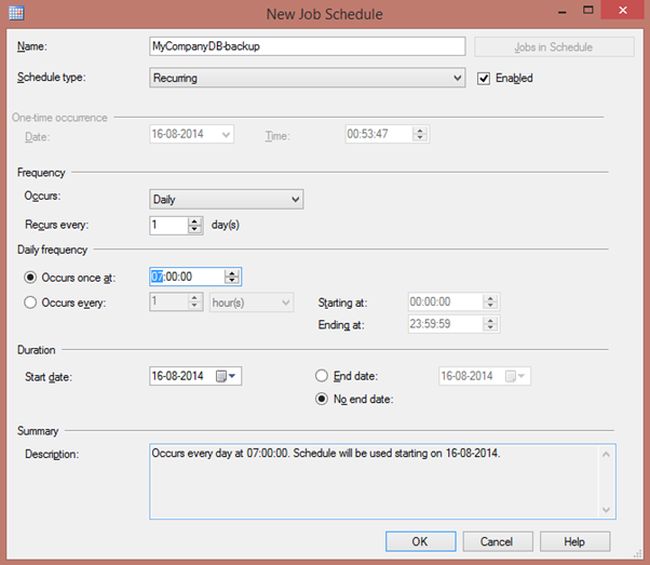Close the New Job Schedule dialog
Viewport: 650px width, 565px height.
click(x=623, y=10)
